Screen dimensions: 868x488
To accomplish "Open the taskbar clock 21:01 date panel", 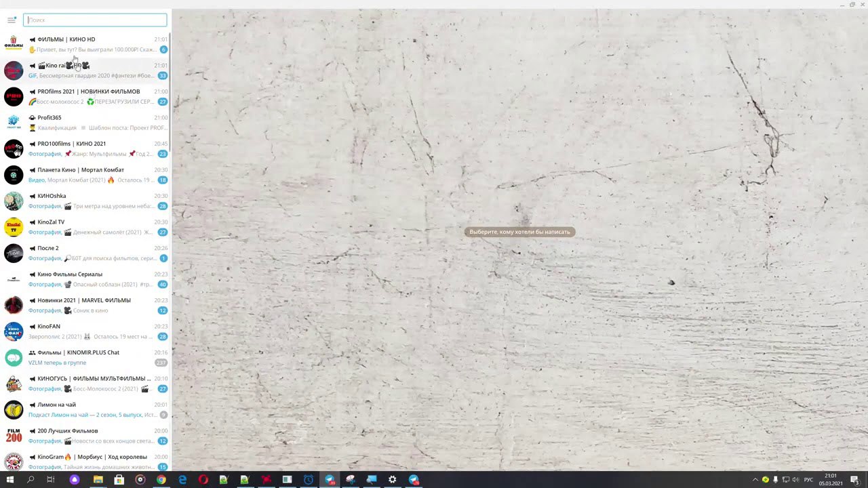I will pyautogui.click(x=831, y=480).
